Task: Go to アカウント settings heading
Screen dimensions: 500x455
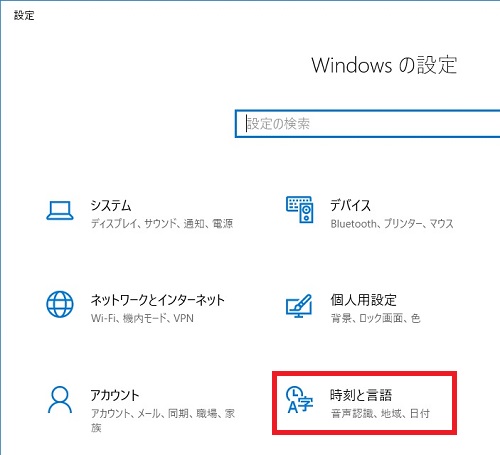Action: (x=115, y=395)
